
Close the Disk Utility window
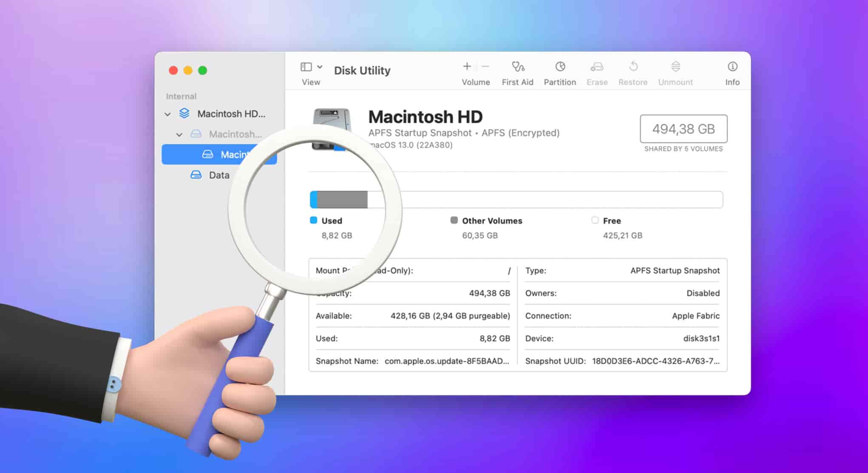pyautogui.click(x=173, y=71)
